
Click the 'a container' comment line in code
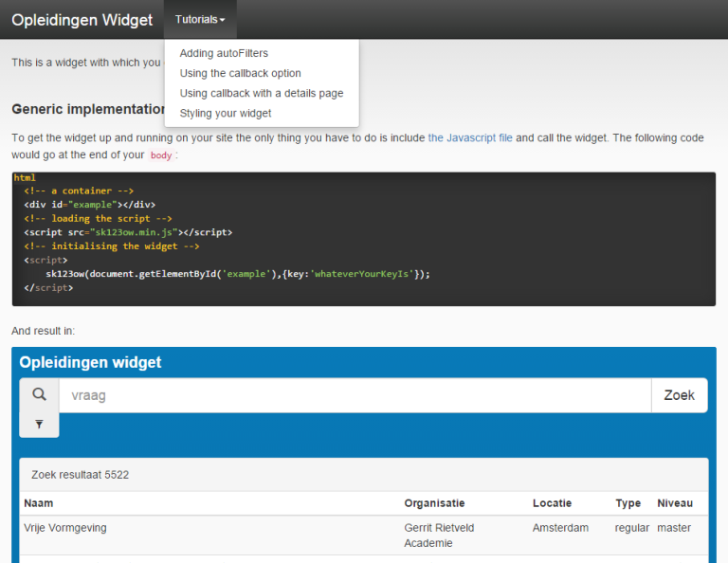coord(79,191)
